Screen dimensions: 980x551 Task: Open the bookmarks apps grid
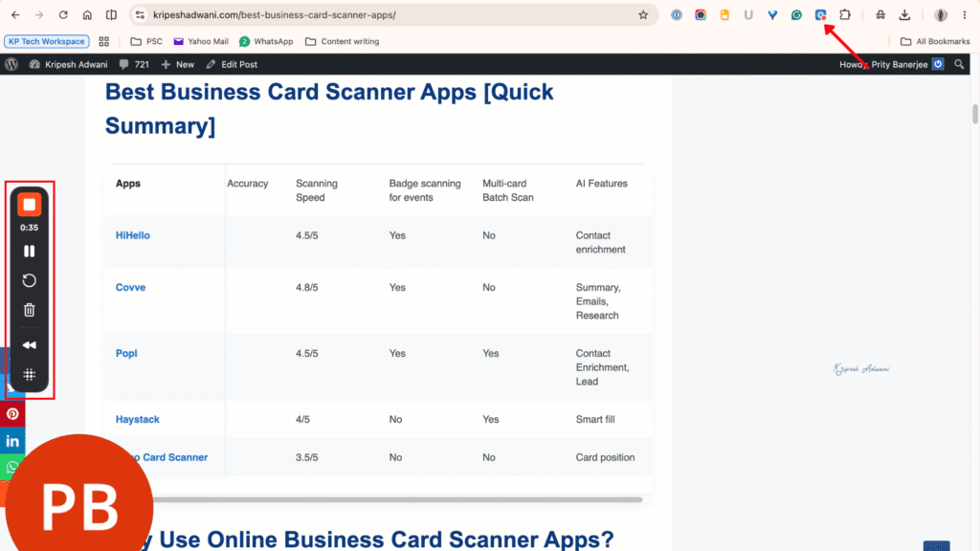(103, 41)
